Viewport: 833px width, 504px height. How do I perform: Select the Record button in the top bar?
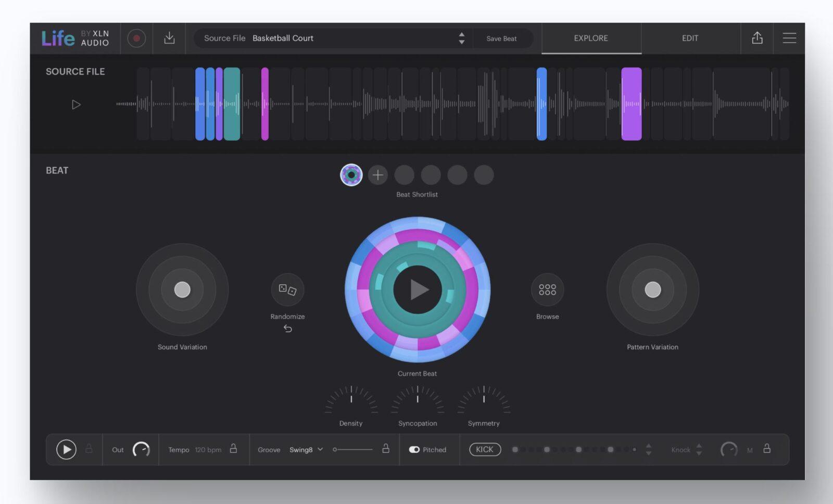click(x=136, y=38)
